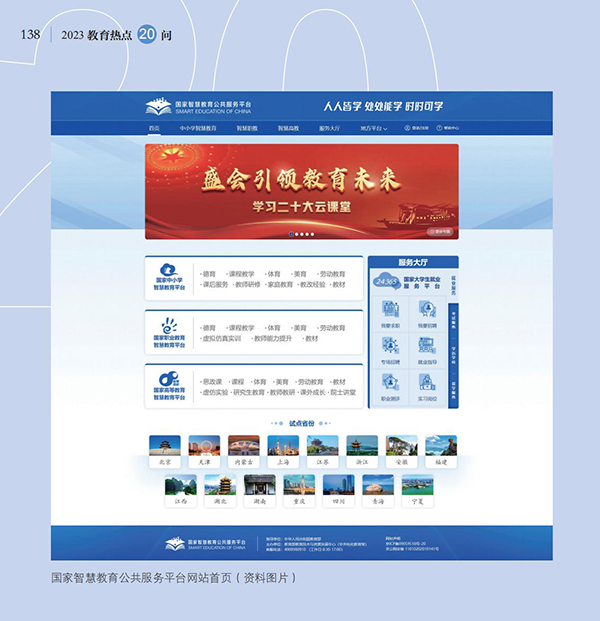Screen dimensions: 600x621
Task: Select the fourth carousel dot on banner
Action: point(307,234)
